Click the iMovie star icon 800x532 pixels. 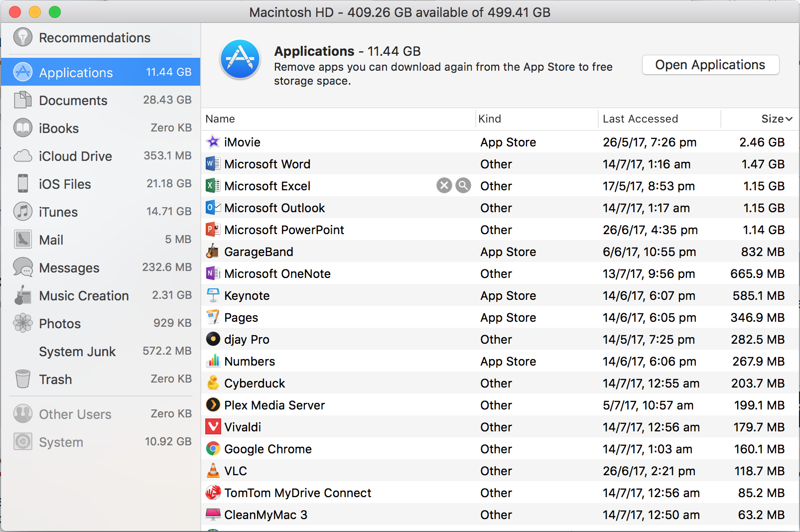point(213,142)
